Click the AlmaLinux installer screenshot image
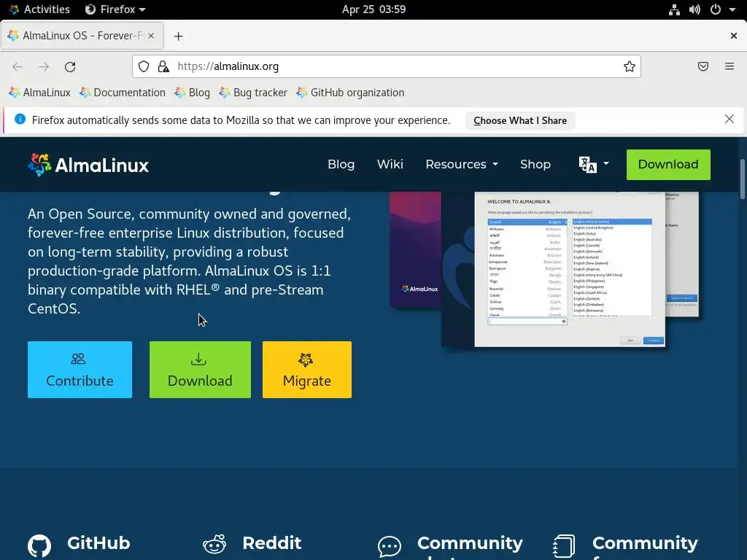This screenshot has height=560, width=747. pos(544,270)
